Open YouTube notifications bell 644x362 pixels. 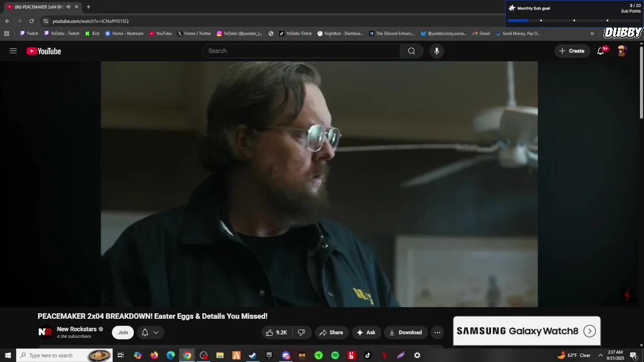pyautogui.click(x=601, y=51)
